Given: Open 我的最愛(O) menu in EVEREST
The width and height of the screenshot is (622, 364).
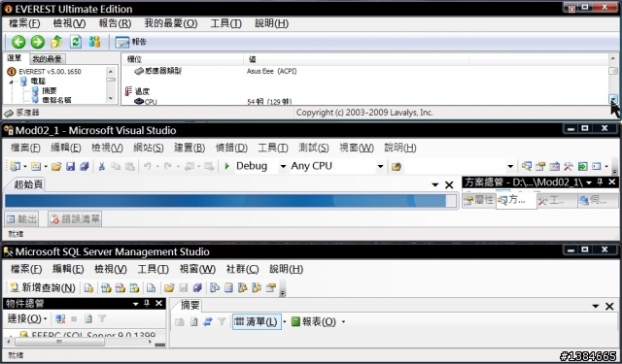Looking at the screenshot, I should [171, 23].
